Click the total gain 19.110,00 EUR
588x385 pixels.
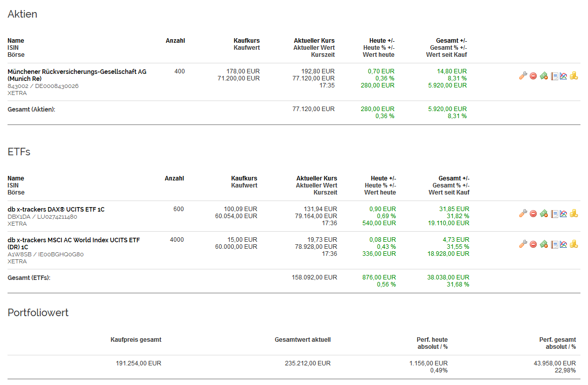coord(448,223)
